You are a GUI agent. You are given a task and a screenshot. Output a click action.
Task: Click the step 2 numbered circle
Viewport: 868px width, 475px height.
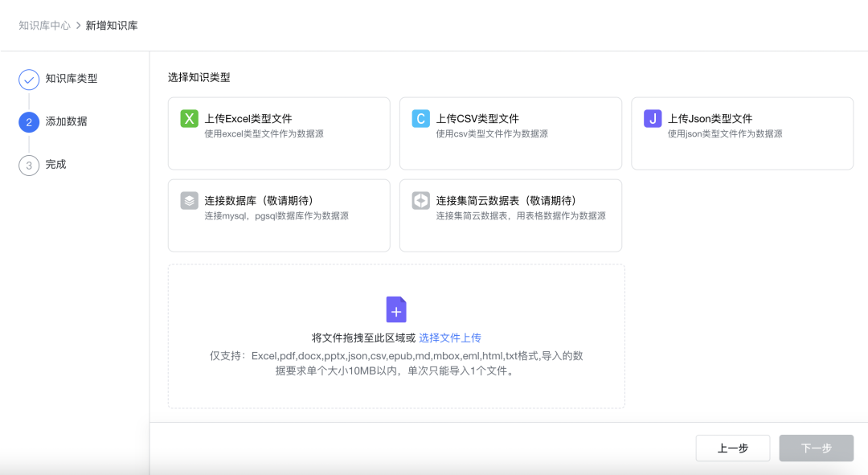click(x=29, y=122)
